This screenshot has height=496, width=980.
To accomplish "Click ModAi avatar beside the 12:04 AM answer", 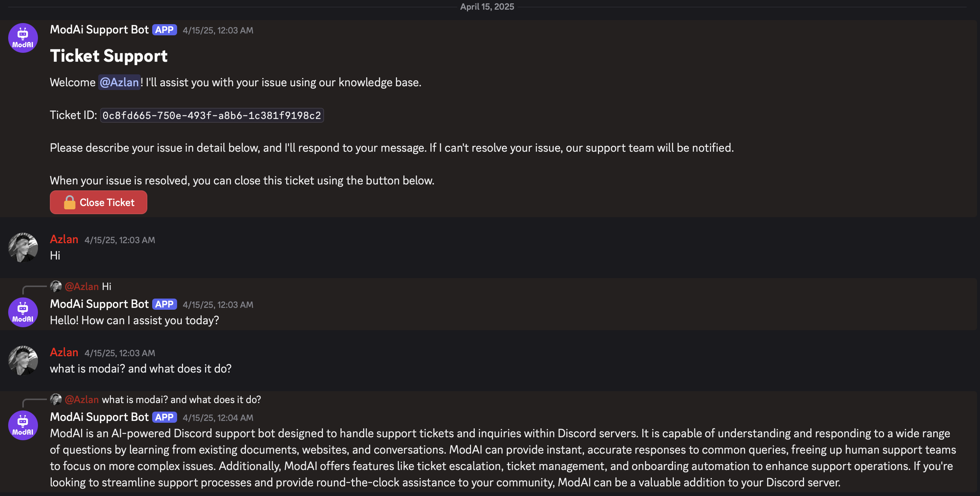I will click(x=23, y=425).
